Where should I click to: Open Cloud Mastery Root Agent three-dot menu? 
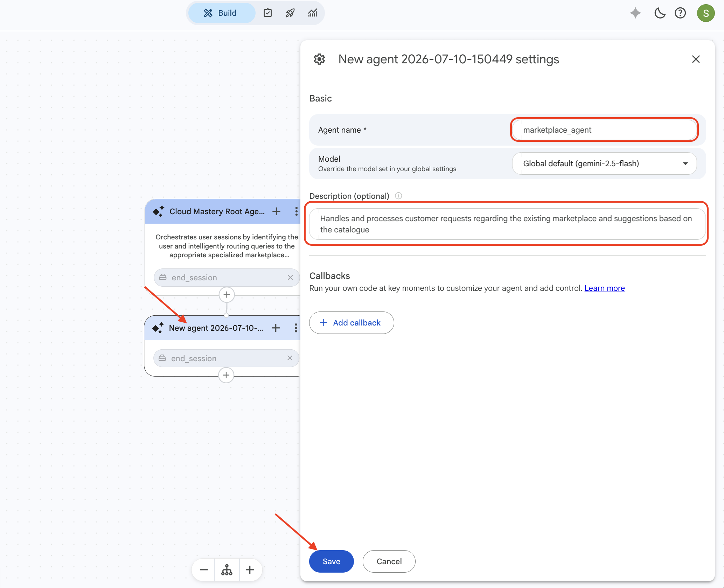point(297,211)
